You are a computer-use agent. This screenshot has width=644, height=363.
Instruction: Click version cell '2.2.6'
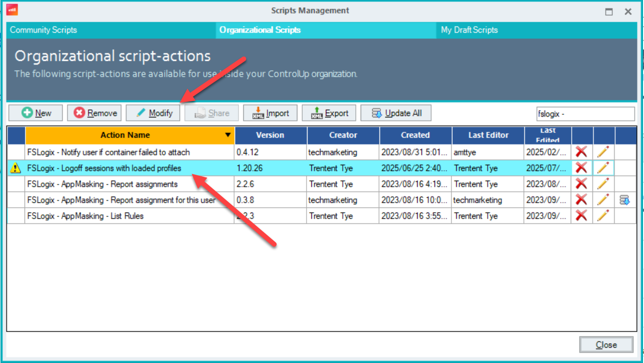(x=270, y=184)
